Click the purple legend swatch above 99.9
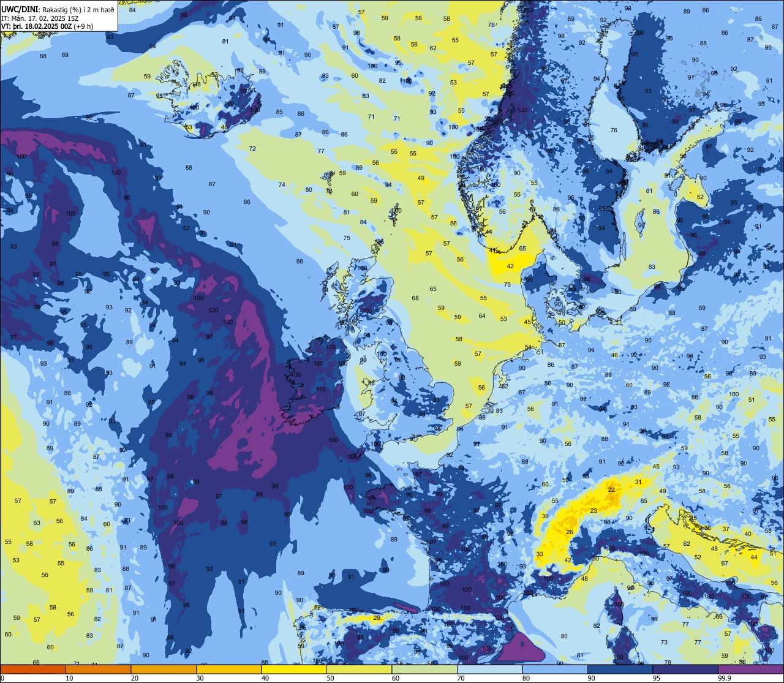 click(x=750, y=670)
